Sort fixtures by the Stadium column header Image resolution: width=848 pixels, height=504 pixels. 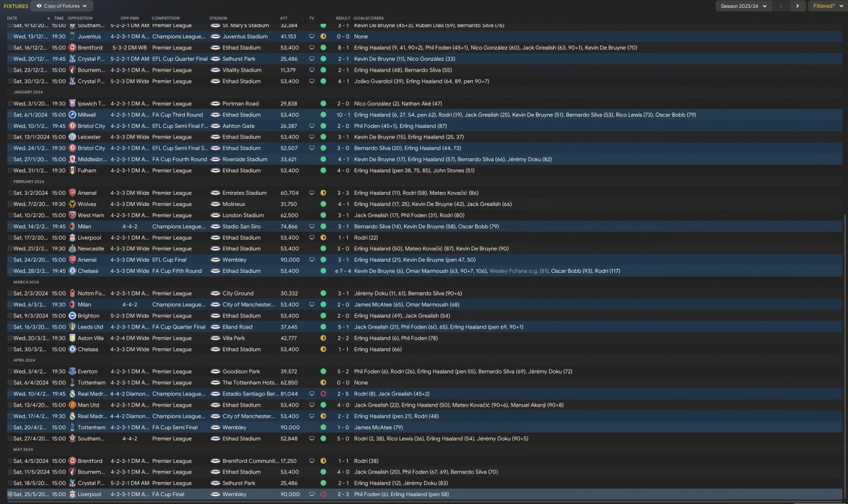(218, 18)
